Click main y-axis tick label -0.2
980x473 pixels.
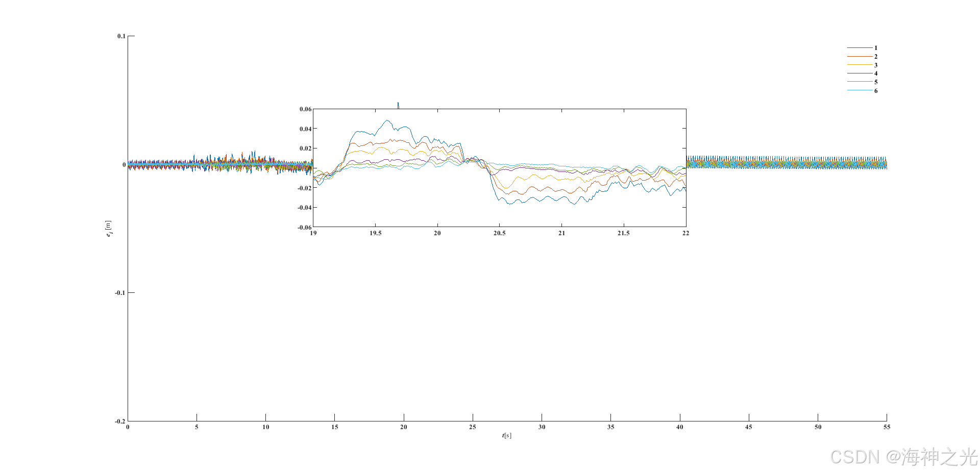point(120,421)
